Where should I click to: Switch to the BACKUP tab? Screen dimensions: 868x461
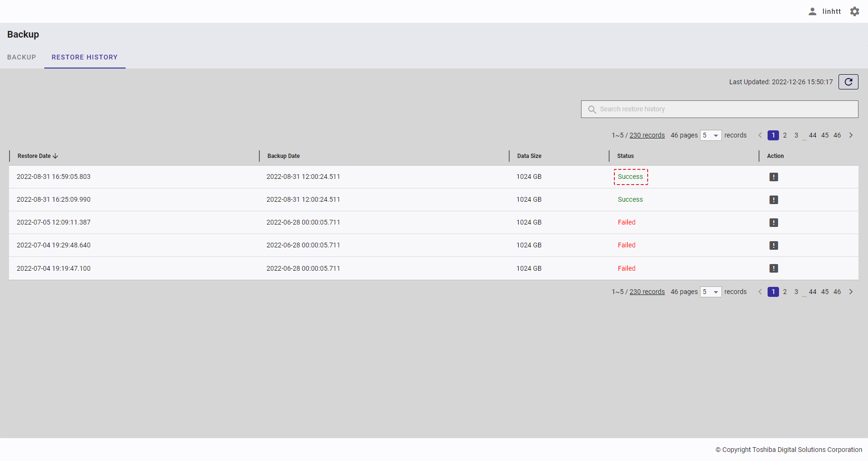click(21, 57)
